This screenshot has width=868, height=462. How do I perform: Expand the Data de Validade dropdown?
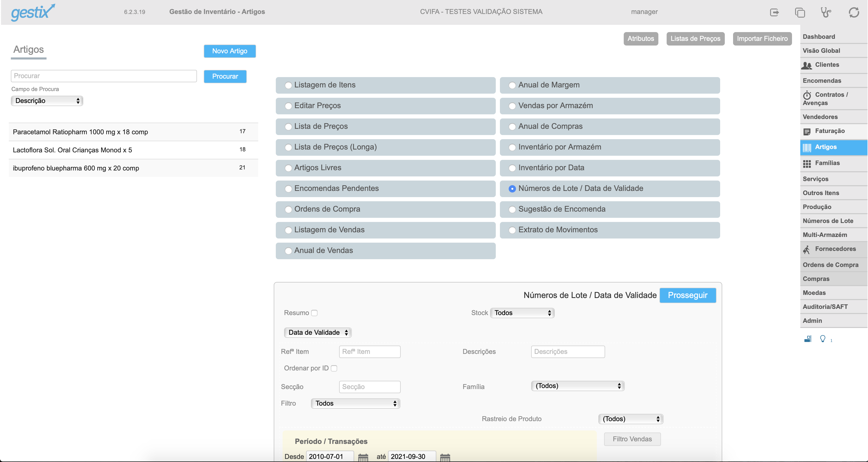(317, 332)
